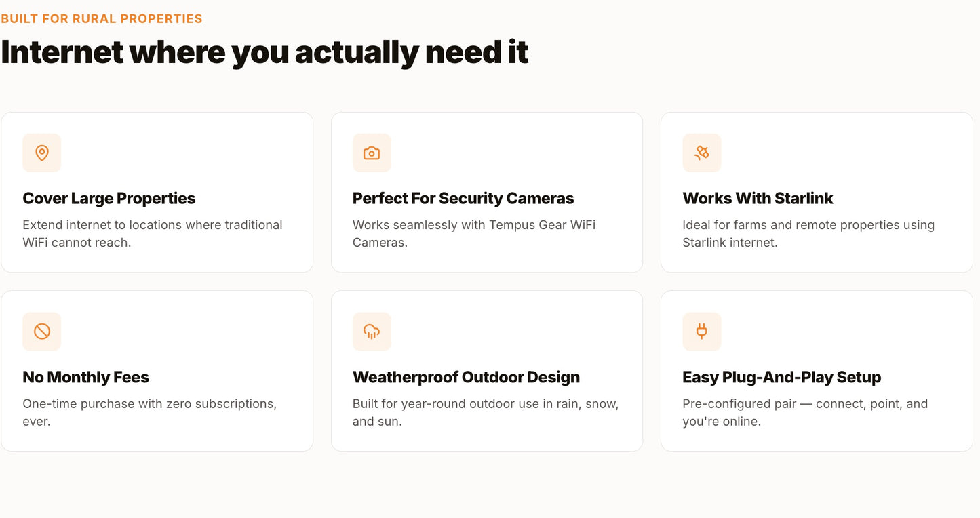Select the 'Cover Large Properties' heading
The width and height of the screenshot is (980, 518).
pos(109,198)
